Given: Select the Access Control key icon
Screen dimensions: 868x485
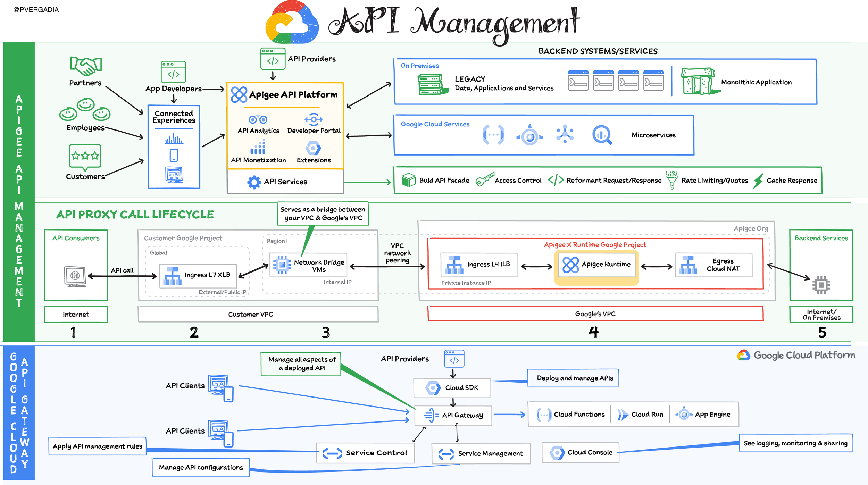Looking at the screenshot, I should (485, 179).
